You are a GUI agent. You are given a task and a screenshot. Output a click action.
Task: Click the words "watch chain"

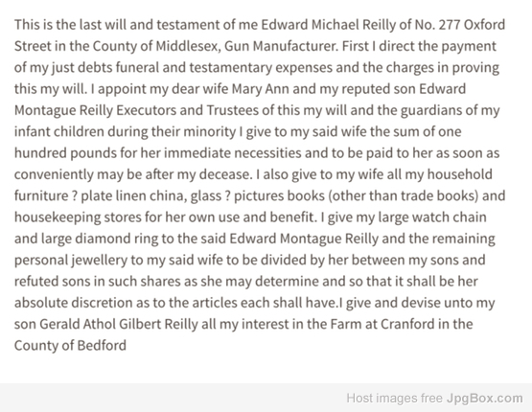(x=451, y=217)
